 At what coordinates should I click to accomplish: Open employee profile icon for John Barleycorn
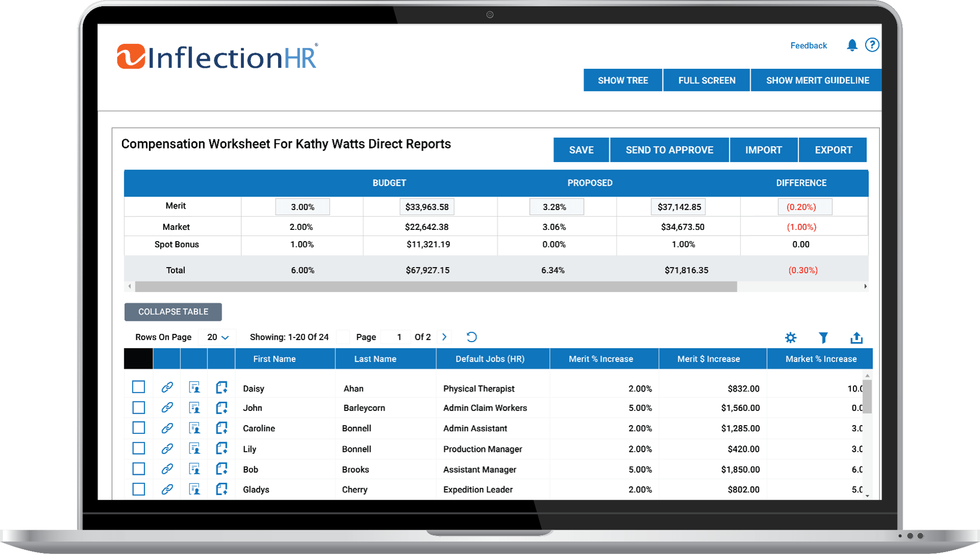[194, 408]
